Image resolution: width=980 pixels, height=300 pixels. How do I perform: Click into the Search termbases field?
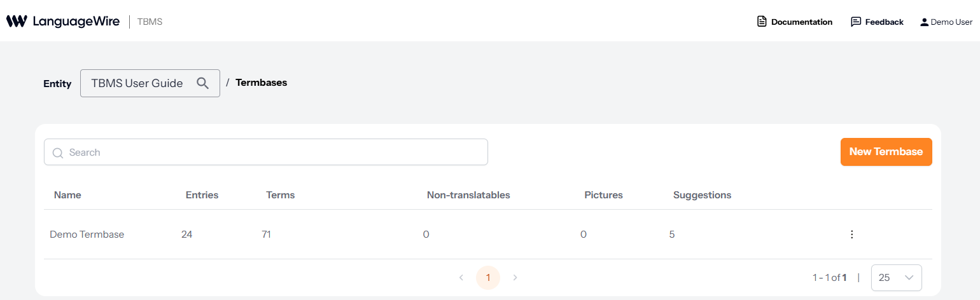(x=274, y=153)
